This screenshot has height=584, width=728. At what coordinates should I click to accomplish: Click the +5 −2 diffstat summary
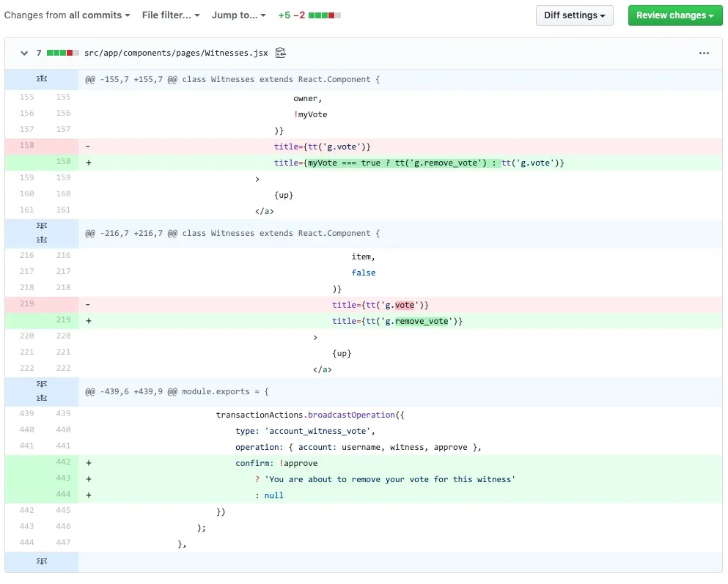click(x=309, y=15)
